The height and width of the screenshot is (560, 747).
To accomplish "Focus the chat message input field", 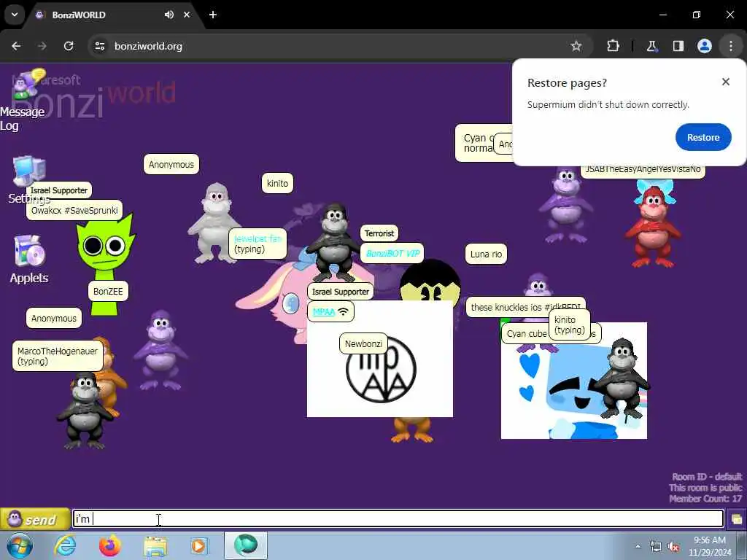I will tap(398, 518).
